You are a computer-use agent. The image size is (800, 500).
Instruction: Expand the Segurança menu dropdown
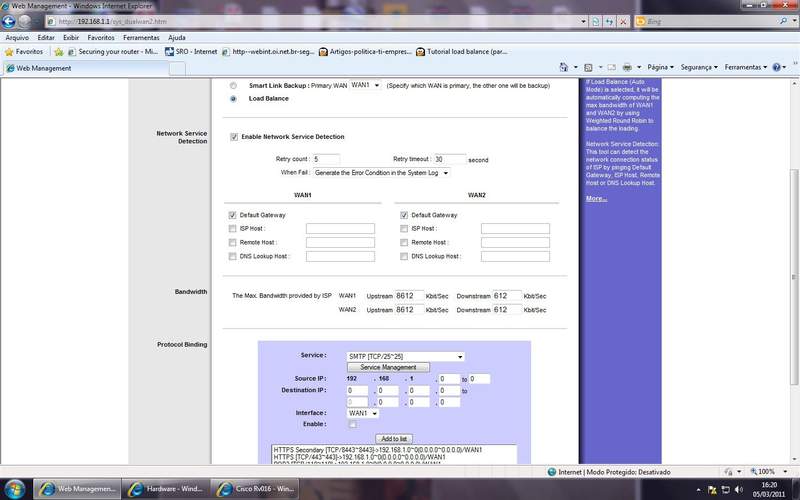(x=699, y=67)
